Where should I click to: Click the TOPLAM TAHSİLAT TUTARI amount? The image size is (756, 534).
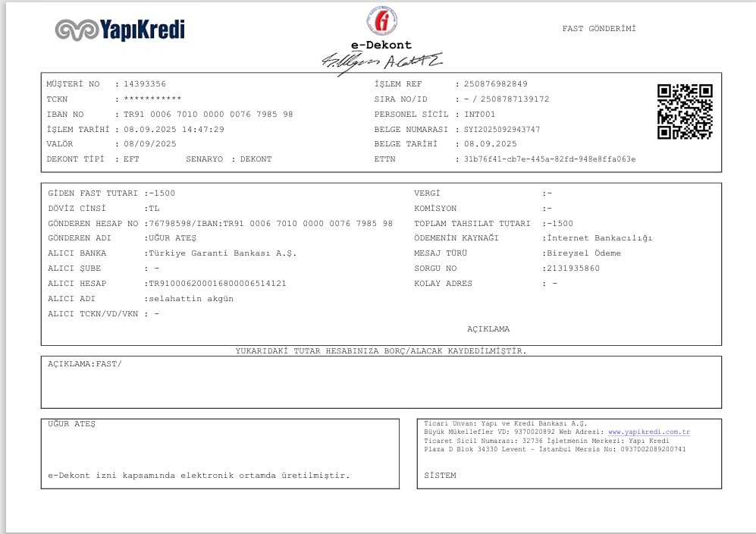coord(560,224)
